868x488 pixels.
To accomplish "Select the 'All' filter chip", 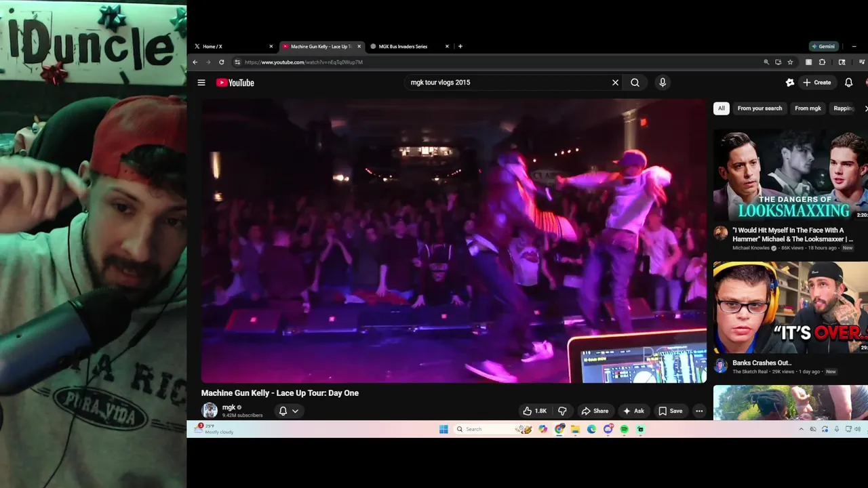I will tap(722, 108).
